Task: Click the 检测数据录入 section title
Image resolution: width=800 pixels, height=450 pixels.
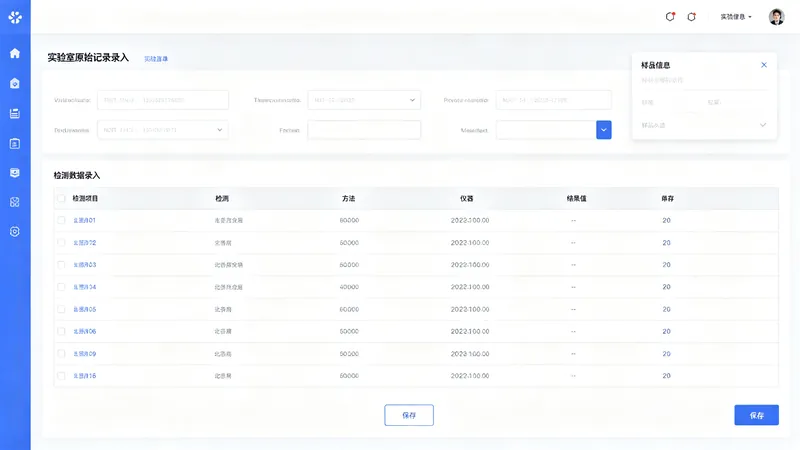Action: click(x=77, y=176)
